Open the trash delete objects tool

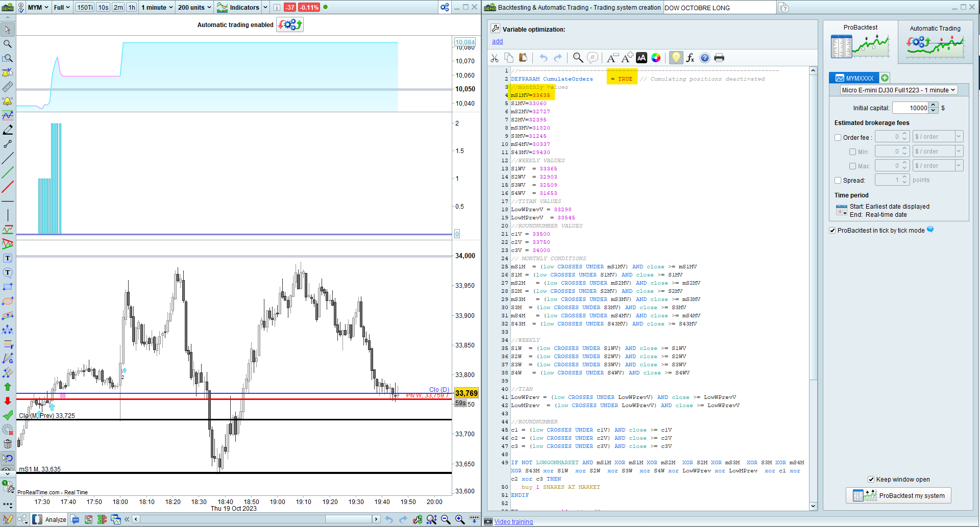(x=8, y=444)
